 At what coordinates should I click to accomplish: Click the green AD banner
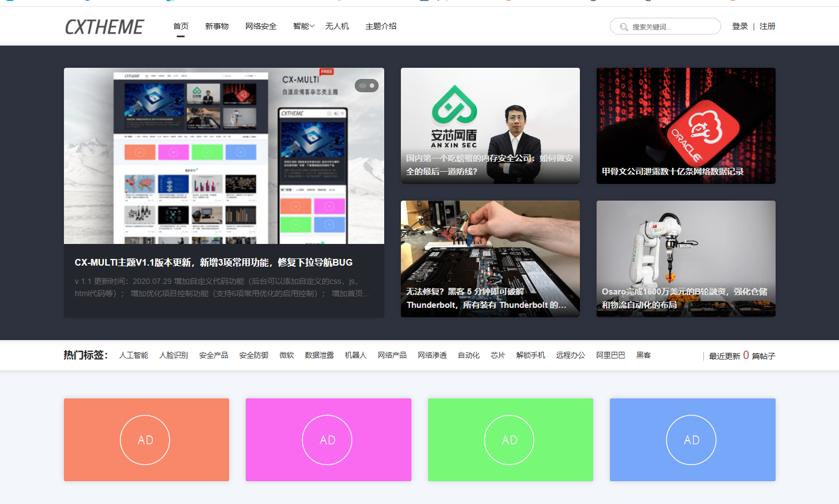510,440
